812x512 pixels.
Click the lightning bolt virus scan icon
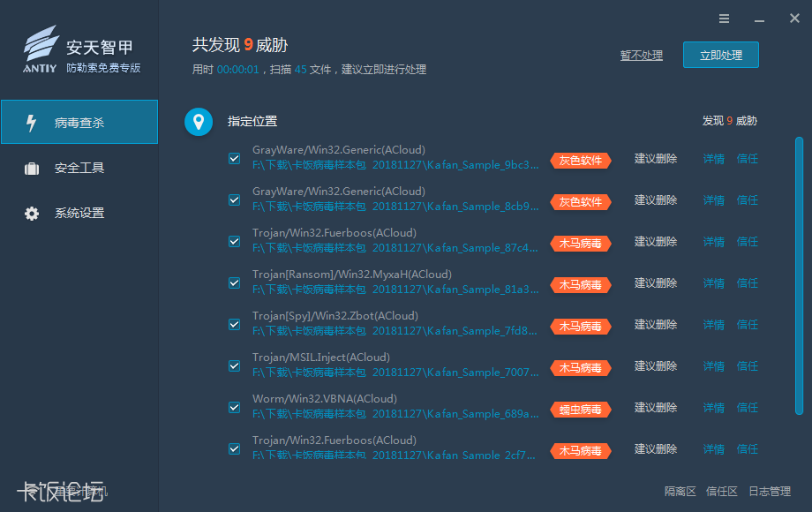[32, 123]
